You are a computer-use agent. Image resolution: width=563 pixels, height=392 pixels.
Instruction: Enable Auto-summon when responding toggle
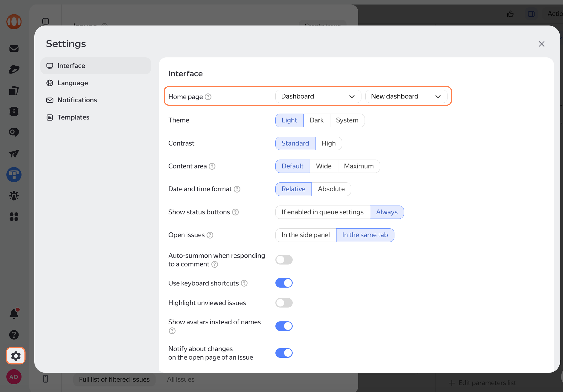tap(284, 260)
